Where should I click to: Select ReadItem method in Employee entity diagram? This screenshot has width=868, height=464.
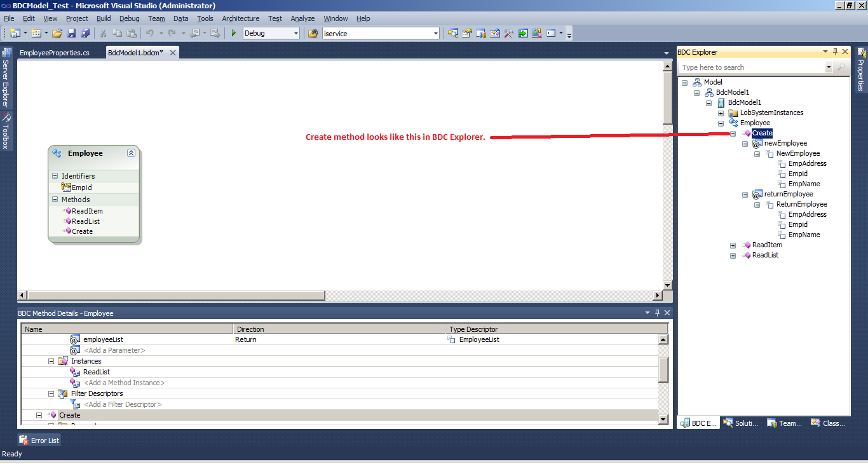click(x=87, y=211)
